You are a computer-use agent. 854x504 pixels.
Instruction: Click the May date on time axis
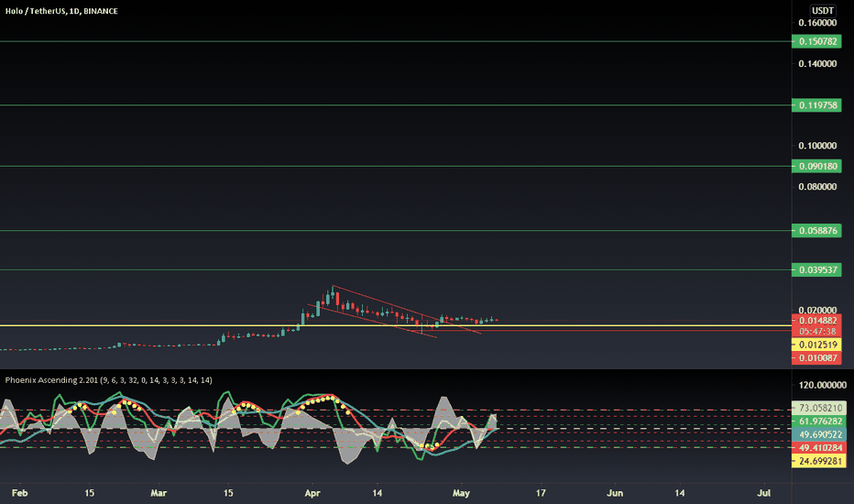pos(461,493)
